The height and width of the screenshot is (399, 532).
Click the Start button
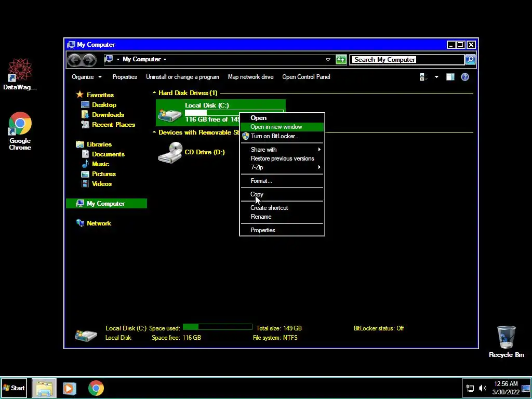point(14,388)
